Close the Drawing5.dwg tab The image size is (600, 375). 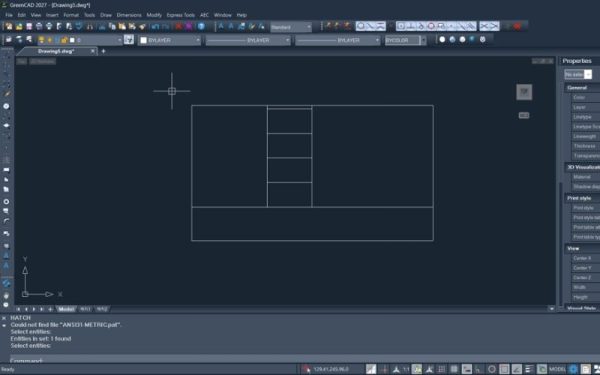[x=92, y=51]
